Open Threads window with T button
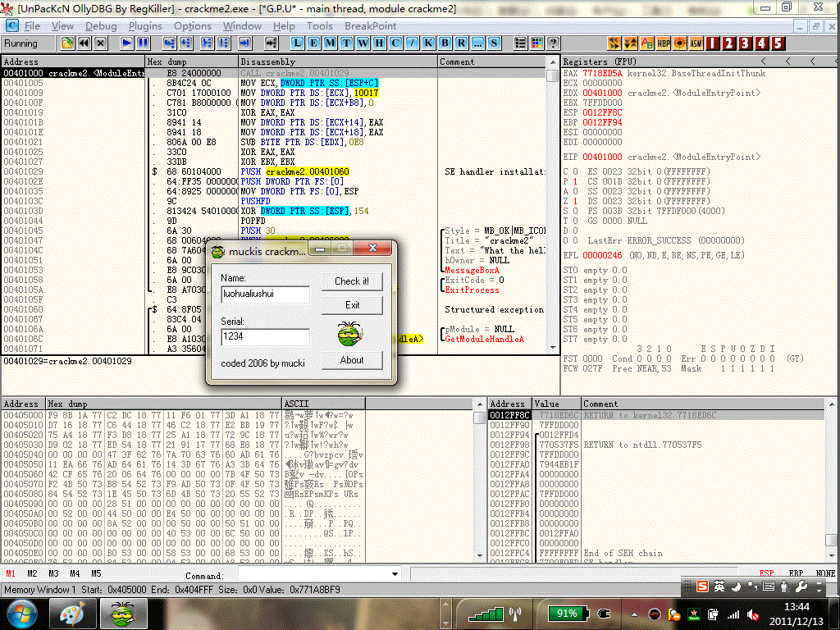Image resolution: width=840 pixels, height=630 pixels. coord(347,43)
